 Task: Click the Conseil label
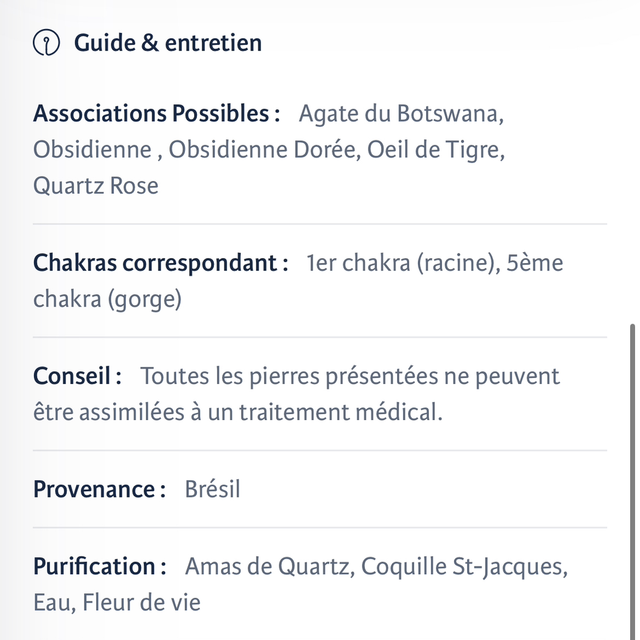pyautogui.click(x=77, y=376)
